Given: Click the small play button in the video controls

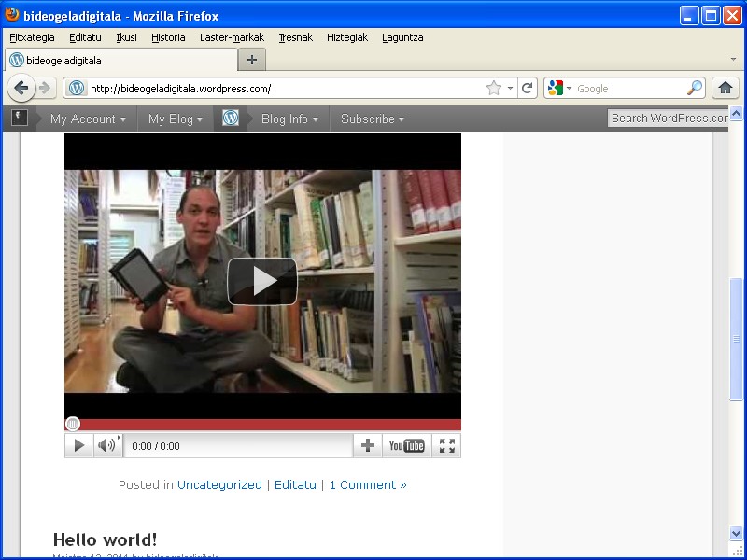Looking at the screenshot, I should pos(79,446).
